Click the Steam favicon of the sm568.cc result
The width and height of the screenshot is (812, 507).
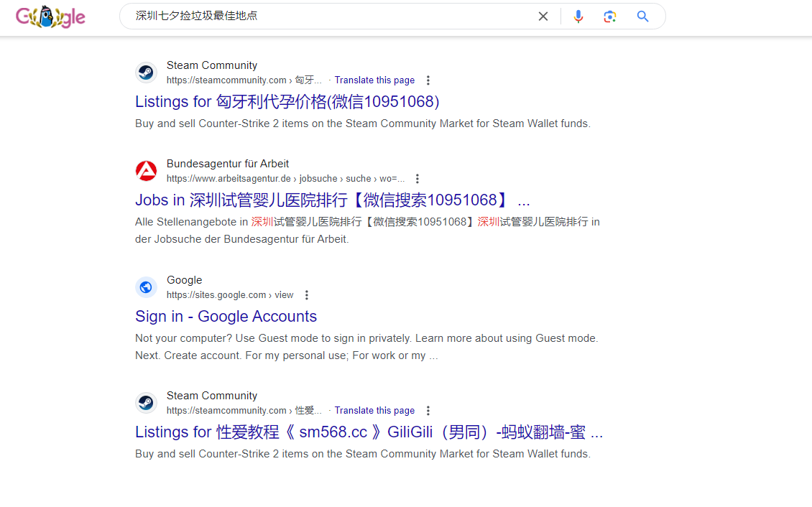(146, 402)
